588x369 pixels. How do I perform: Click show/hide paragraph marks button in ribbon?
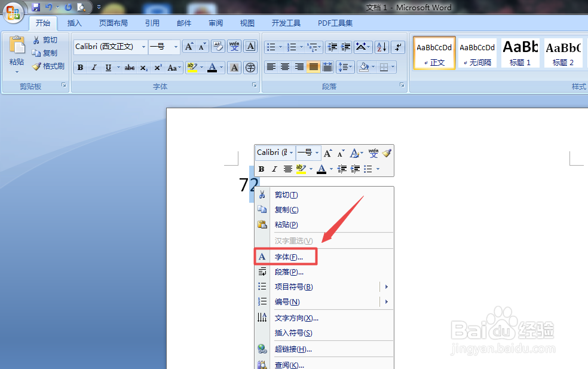pos(398,47)
